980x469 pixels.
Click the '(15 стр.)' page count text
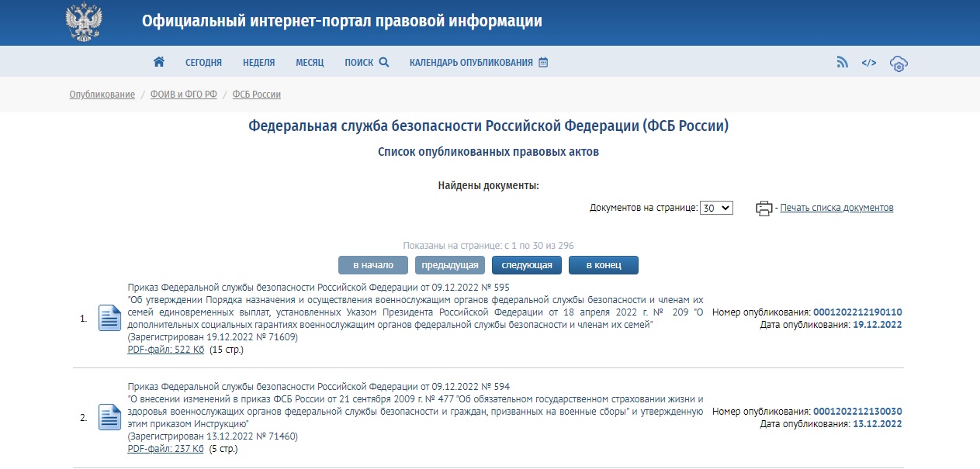coord(227,350)
